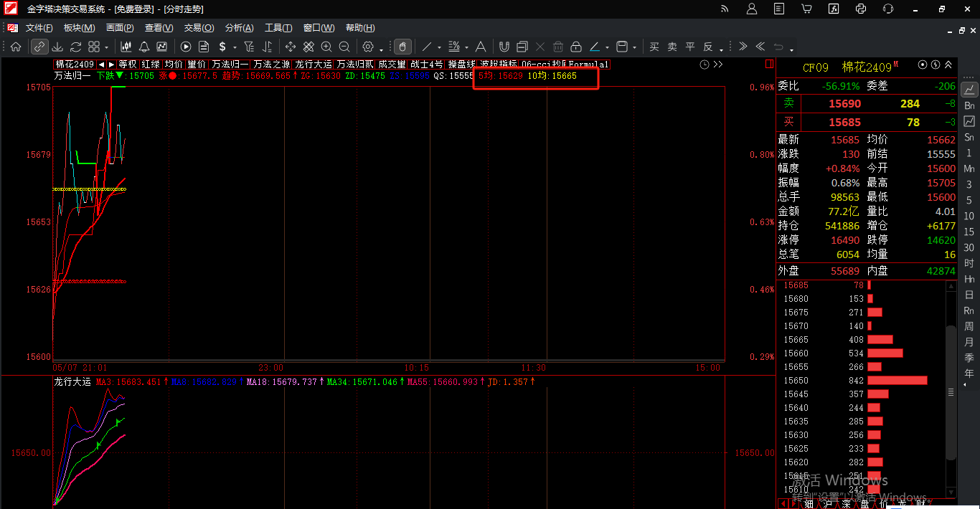The height and width of the screenshot is (509, 980).
Task: Toggle the mouse cursor mode button
Action: coord(402,47)
